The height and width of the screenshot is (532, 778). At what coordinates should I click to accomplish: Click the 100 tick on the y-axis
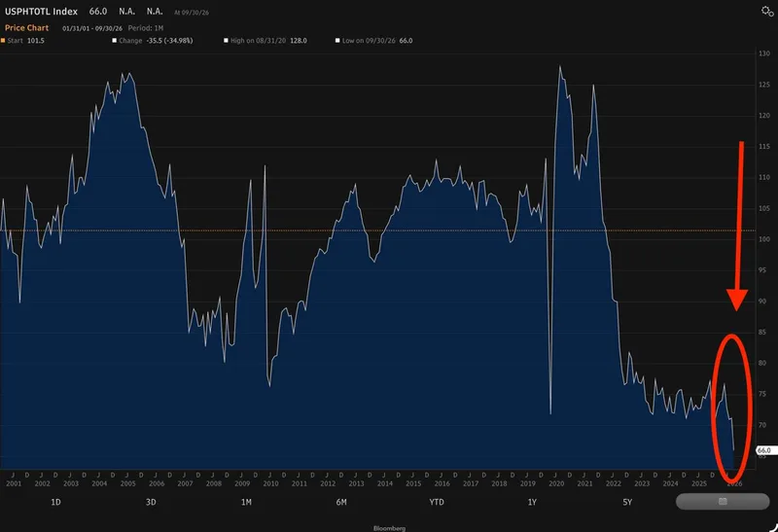click(764, 239)
